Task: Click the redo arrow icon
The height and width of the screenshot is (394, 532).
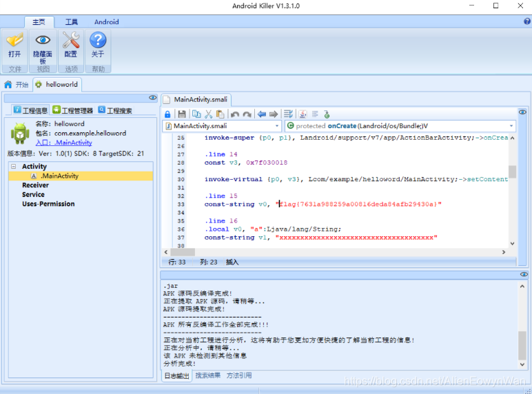Action: tap(247, 114)
